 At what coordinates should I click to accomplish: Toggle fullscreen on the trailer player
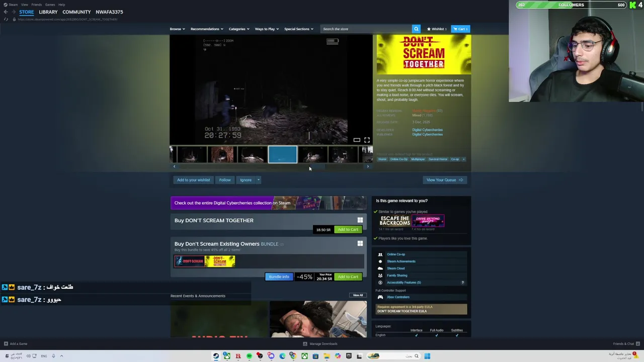(x=367, y=140)
